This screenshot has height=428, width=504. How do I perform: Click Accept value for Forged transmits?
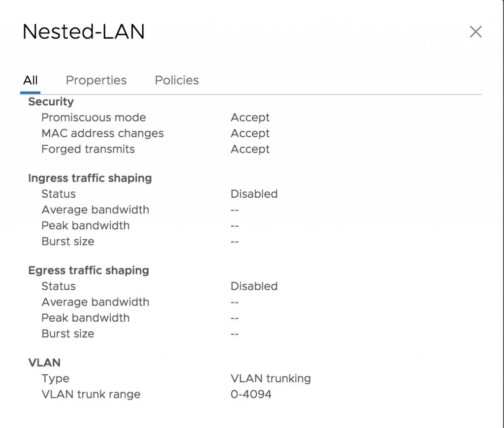(250, 149)
